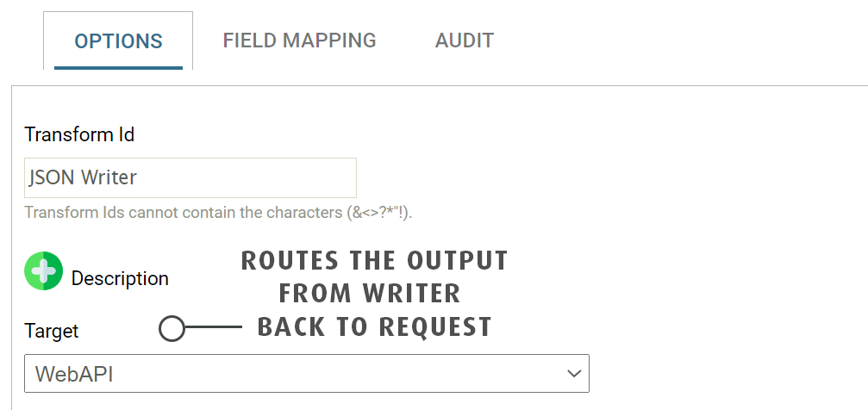Screen dimensions: 868x410
Task: Expand the Target dropdown chevron arrow
Action: [x=574, y=374]
